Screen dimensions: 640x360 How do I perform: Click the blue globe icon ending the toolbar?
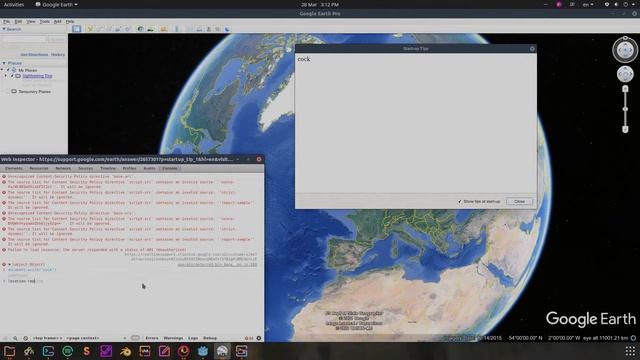[227, 29]
